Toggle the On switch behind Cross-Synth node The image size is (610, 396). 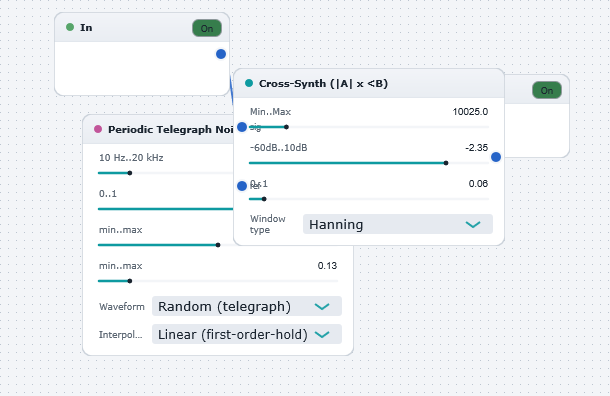(547, 90)
